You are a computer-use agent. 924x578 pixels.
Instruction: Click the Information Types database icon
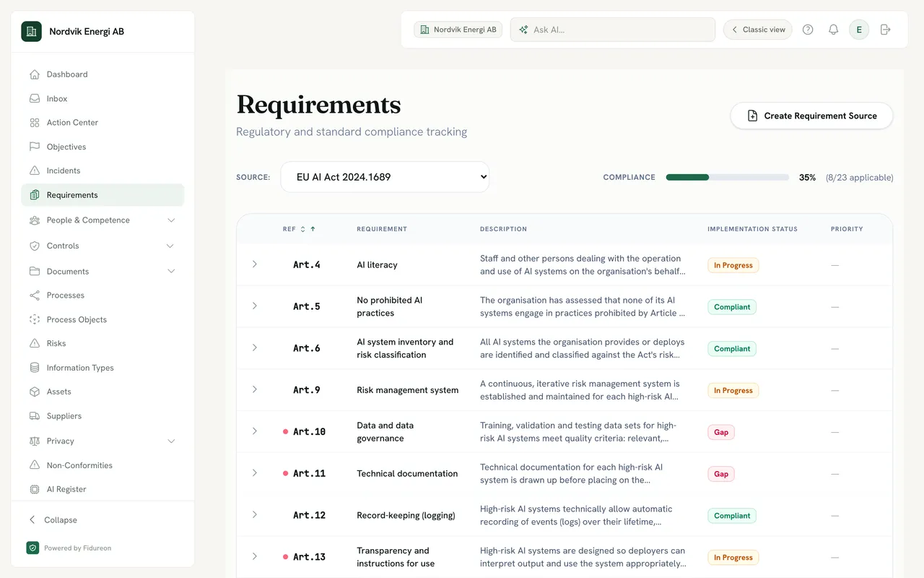tap(35, 368)
